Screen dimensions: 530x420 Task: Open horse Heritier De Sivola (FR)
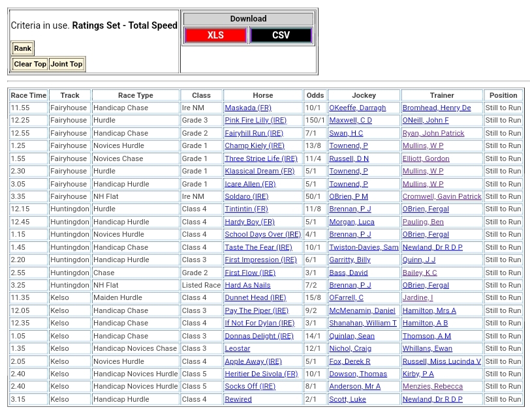pyautogui.click(x=261, y=374)
